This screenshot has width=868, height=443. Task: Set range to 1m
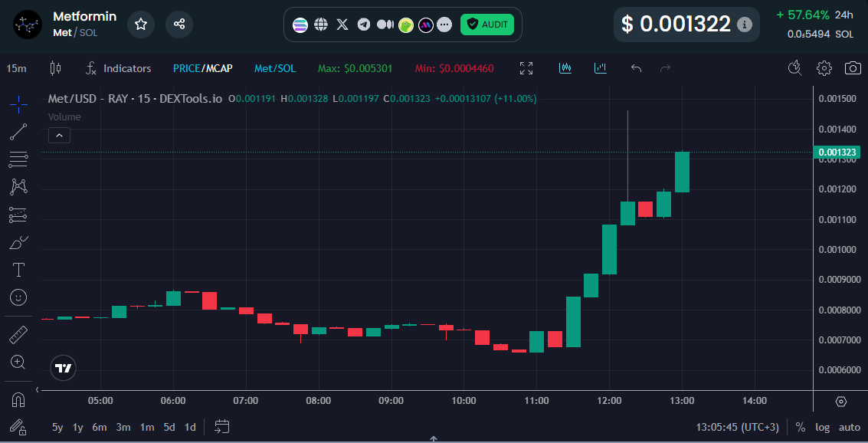[x=146, y=427]
